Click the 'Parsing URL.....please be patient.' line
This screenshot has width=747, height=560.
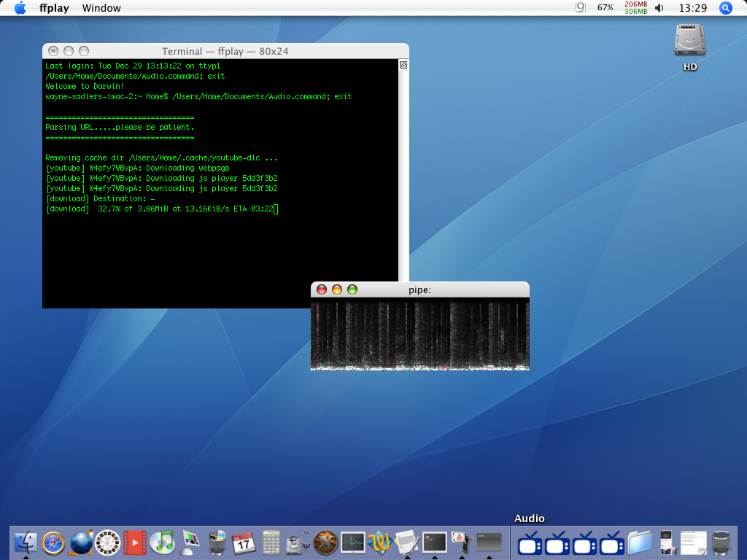click(x=120, y=127)
